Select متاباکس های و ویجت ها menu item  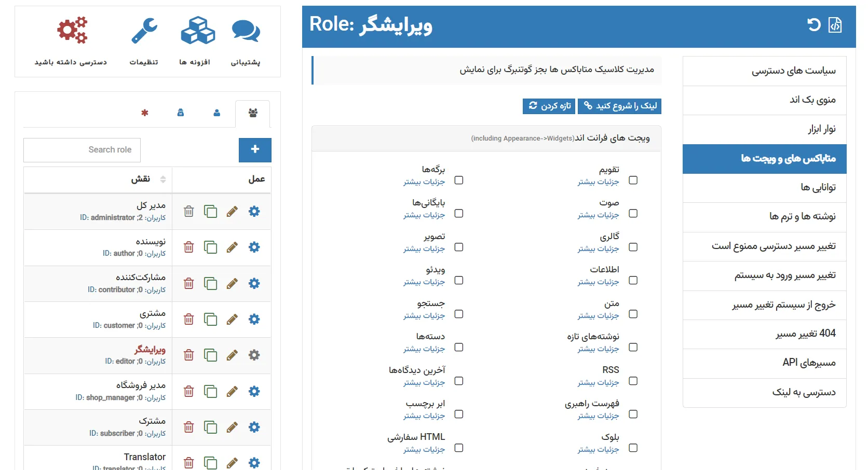point(765,159)
